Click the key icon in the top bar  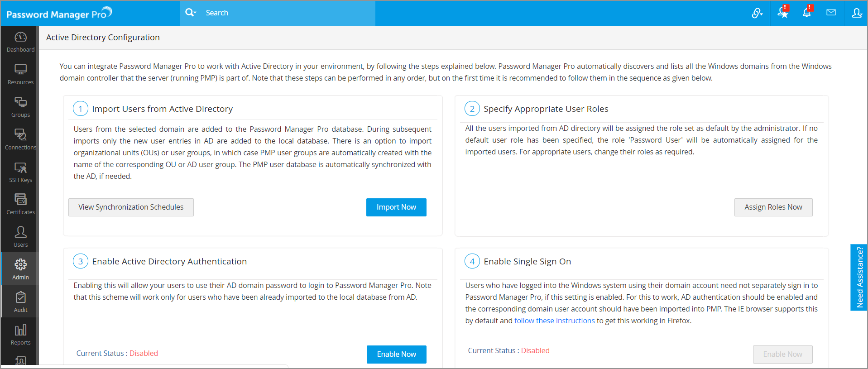pyautogui.click(x=757, y=13)
